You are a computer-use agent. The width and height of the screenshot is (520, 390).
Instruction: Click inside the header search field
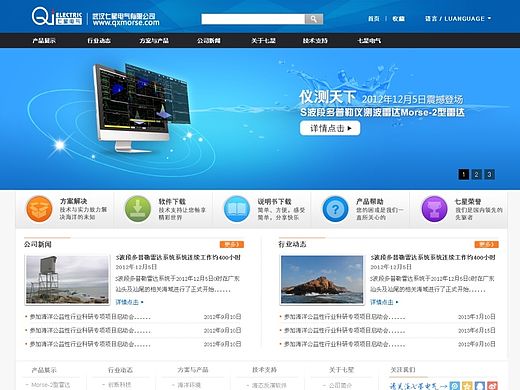tap(253, 19)
